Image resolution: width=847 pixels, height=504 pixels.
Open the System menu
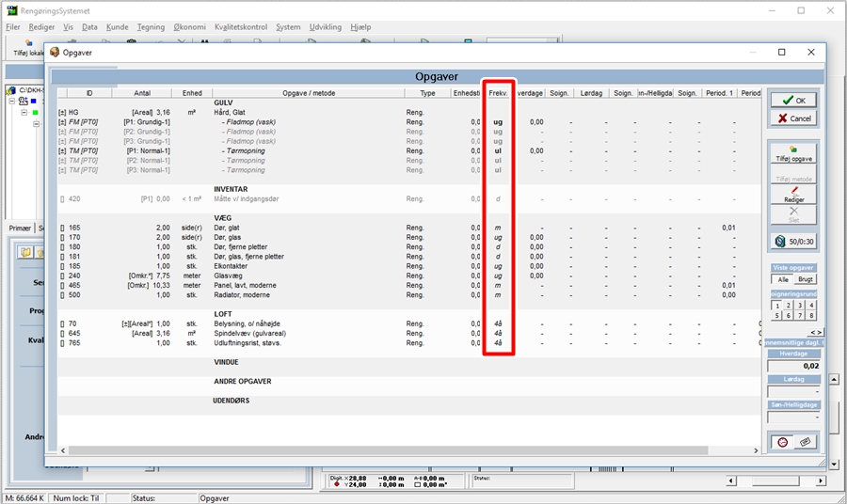click(288, 27)
